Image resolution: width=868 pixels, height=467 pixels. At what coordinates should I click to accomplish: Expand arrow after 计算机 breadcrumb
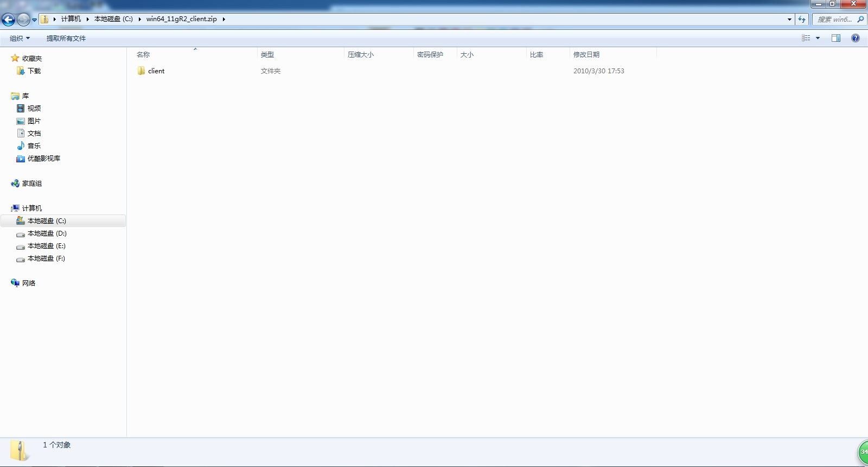(x=87, y=19)
